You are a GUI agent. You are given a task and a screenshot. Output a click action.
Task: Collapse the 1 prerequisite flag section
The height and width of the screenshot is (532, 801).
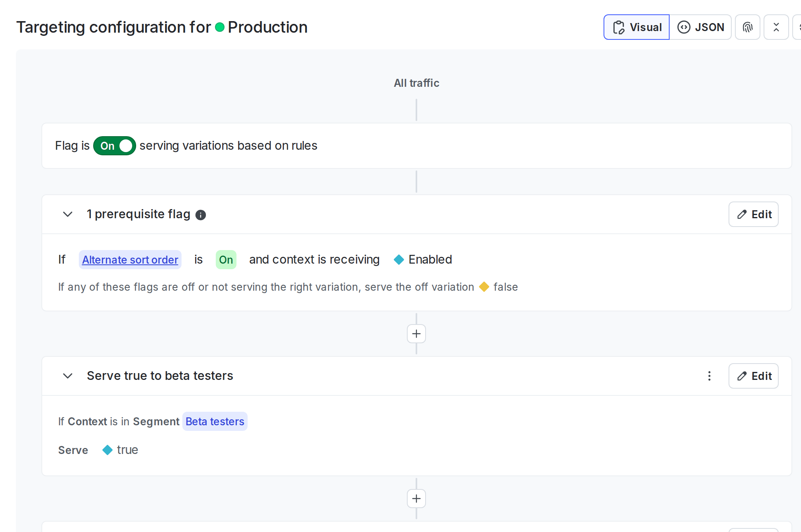pyautogui.click(x=68, y=214)
